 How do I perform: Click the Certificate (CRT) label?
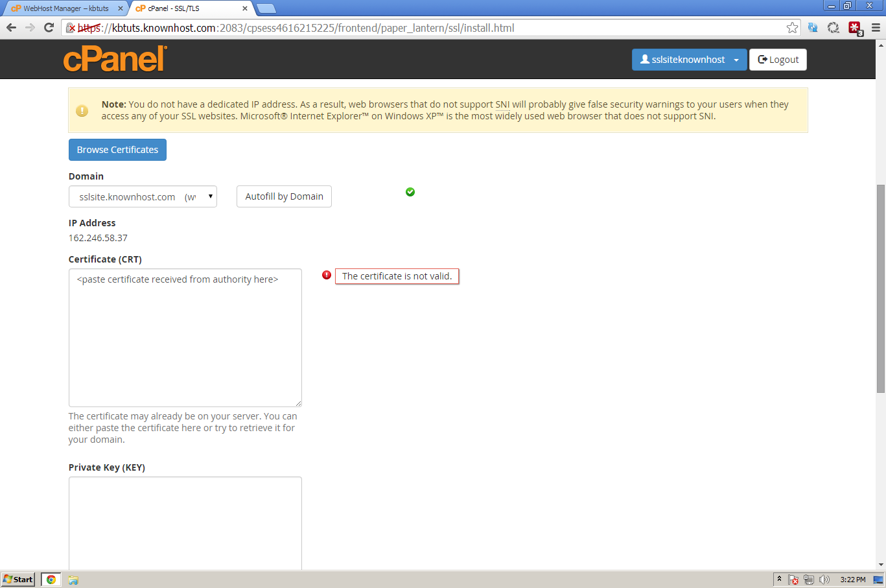pyautogui.click(x=105, y=259)
